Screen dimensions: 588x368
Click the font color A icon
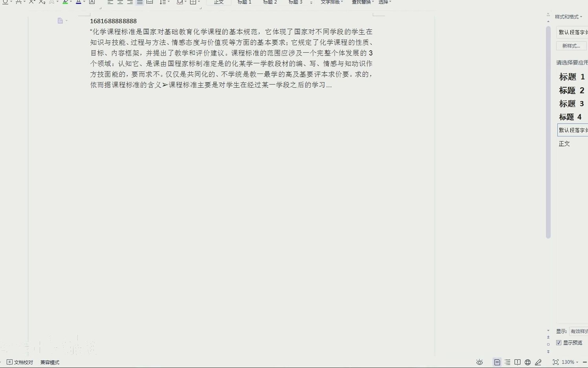[x=79, y=2]
